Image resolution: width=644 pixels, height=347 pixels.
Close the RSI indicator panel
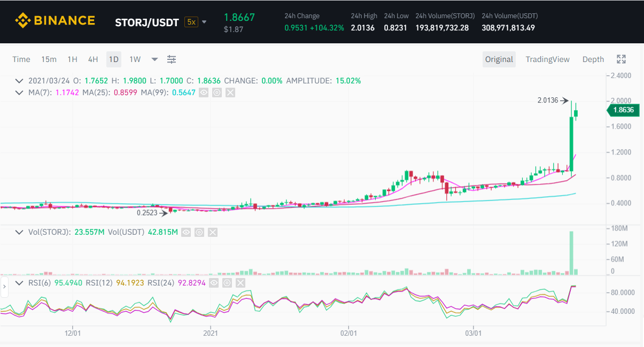click(240, 282)
